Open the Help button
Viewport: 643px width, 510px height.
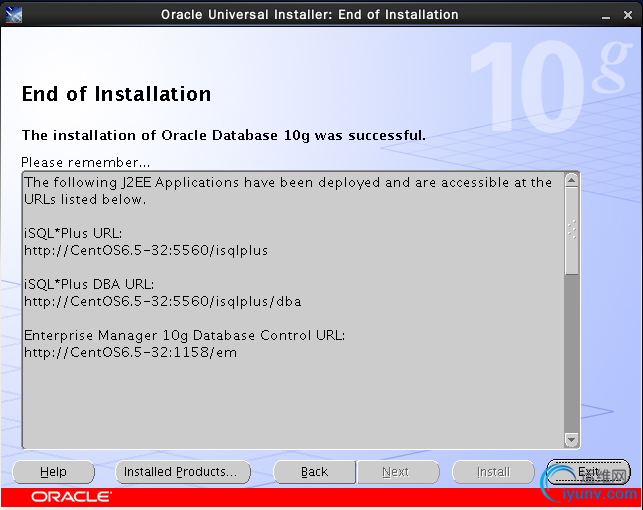[x=53, y=472]
